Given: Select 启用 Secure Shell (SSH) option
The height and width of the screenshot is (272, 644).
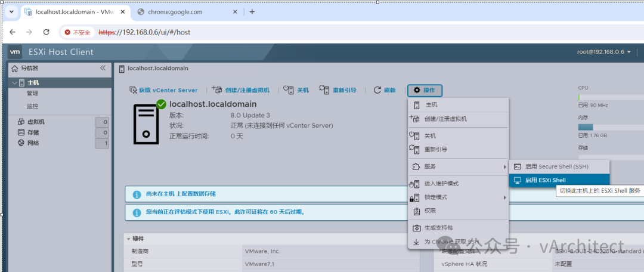Looking at the screenshot, I should point(559,166).
